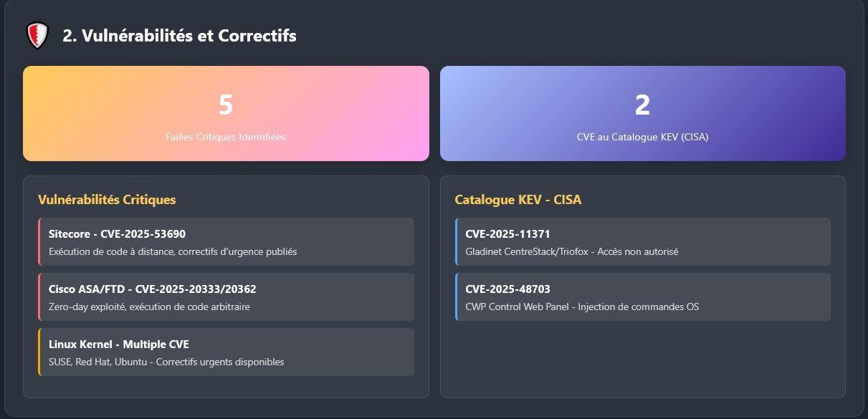Screen dimensions: 868x419
Task: Select the "Failles Critiques Identifiées" label
Action: coord(226,137)
